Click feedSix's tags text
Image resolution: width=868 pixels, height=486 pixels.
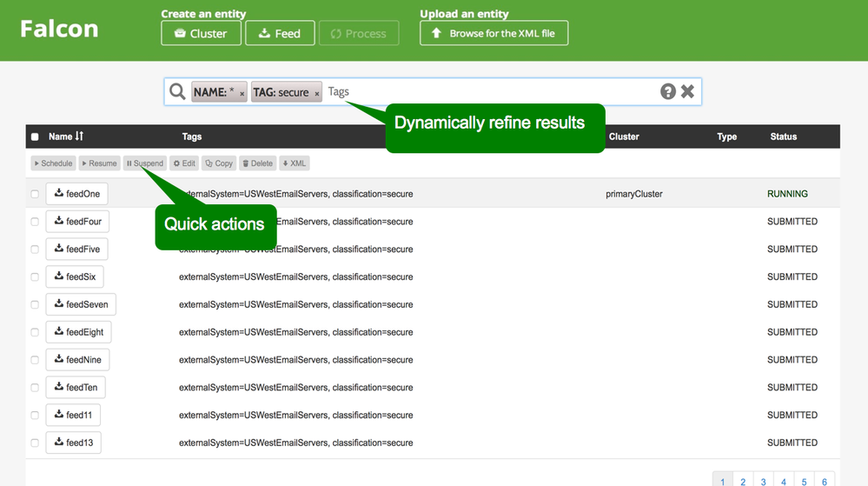(295, 277)
